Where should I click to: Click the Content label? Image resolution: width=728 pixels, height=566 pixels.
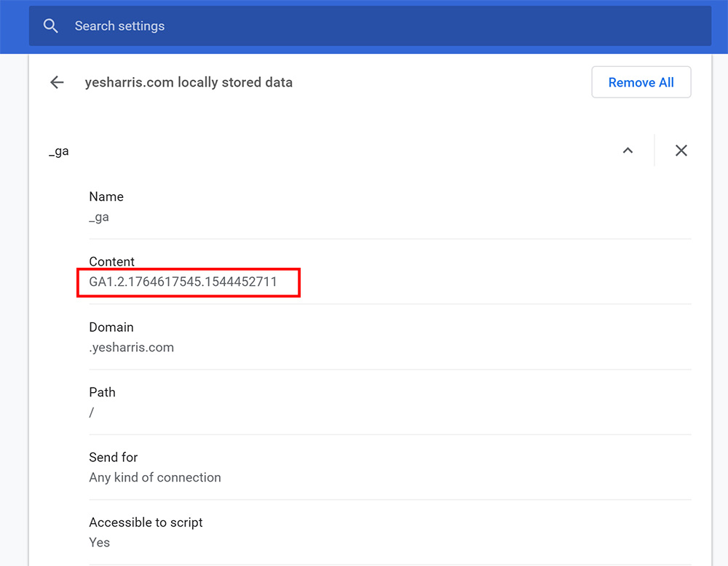(111, 262)
